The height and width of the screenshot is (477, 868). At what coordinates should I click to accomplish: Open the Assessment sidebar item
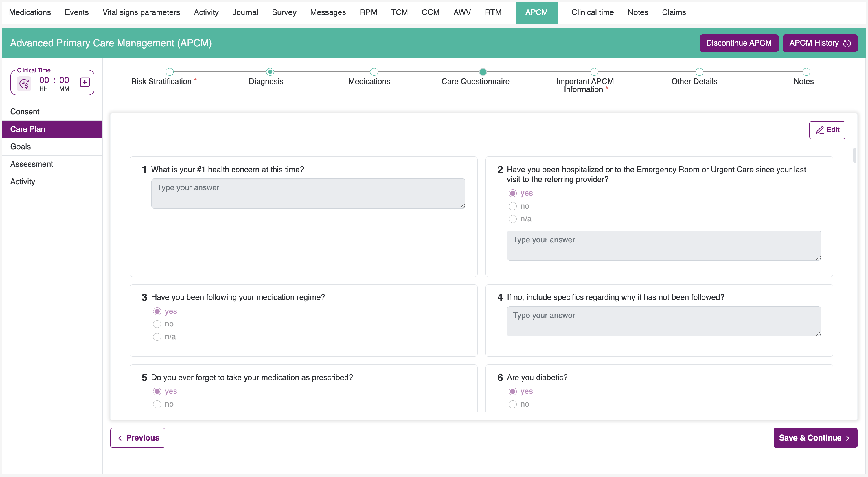click(x=32, y=164)
